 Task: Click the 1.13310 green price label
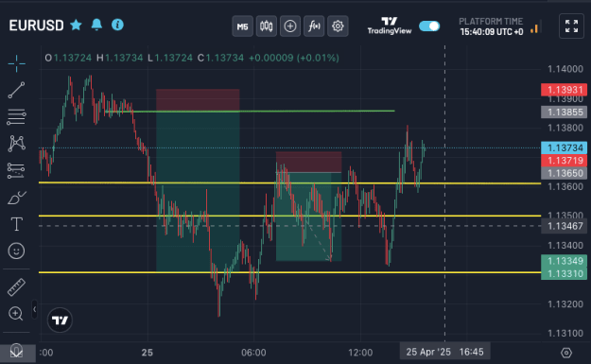click(564, 273)
